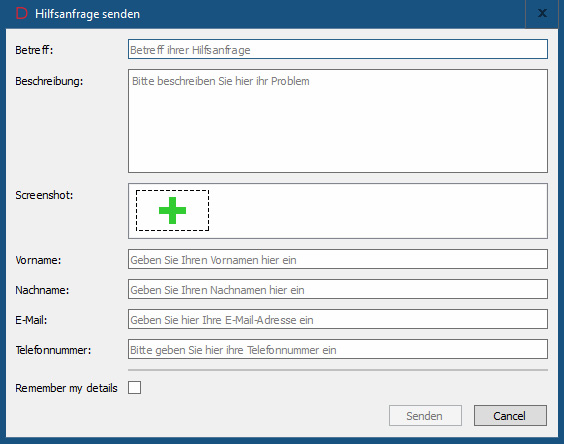Click the Betreff: label
Screen dimensions: 564x444
(x=34, y=50)
